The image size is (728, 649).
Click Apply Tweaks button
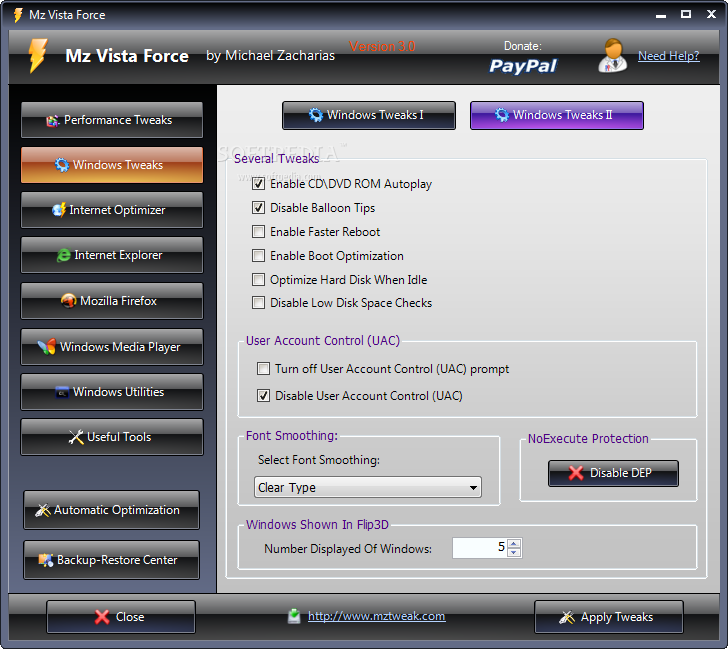609,617
